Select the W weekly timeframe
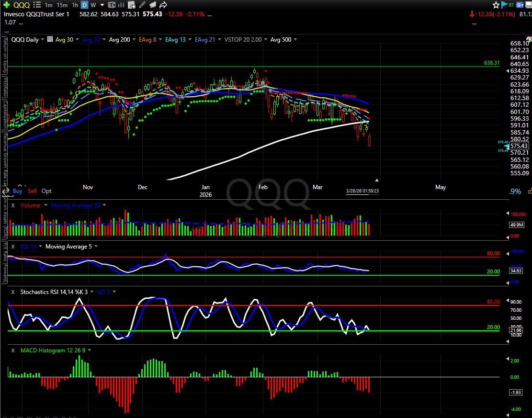 point(93,5)
